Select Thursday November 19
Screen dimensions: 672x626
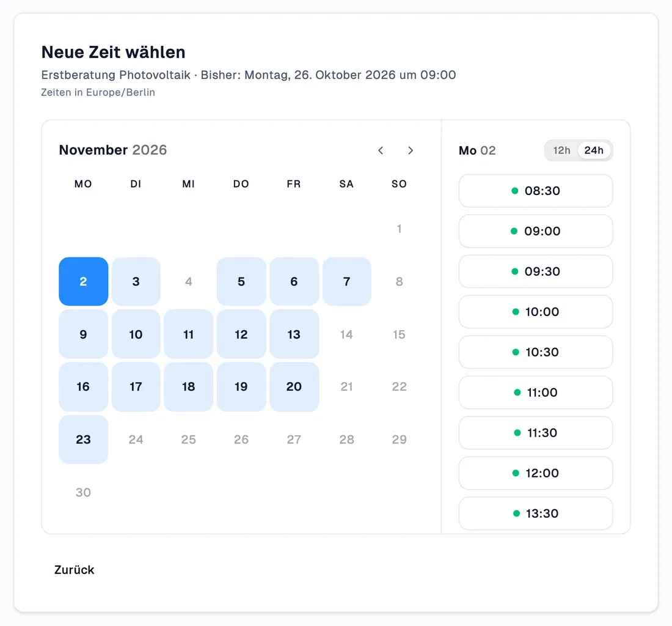(241, 387)
